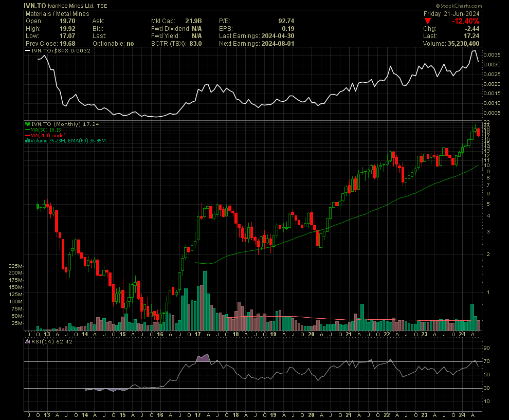Click the IVN.TO ticker symbol title
Image resolution: width=509 pixels, height=420 pixels.
tap(35, 6)
